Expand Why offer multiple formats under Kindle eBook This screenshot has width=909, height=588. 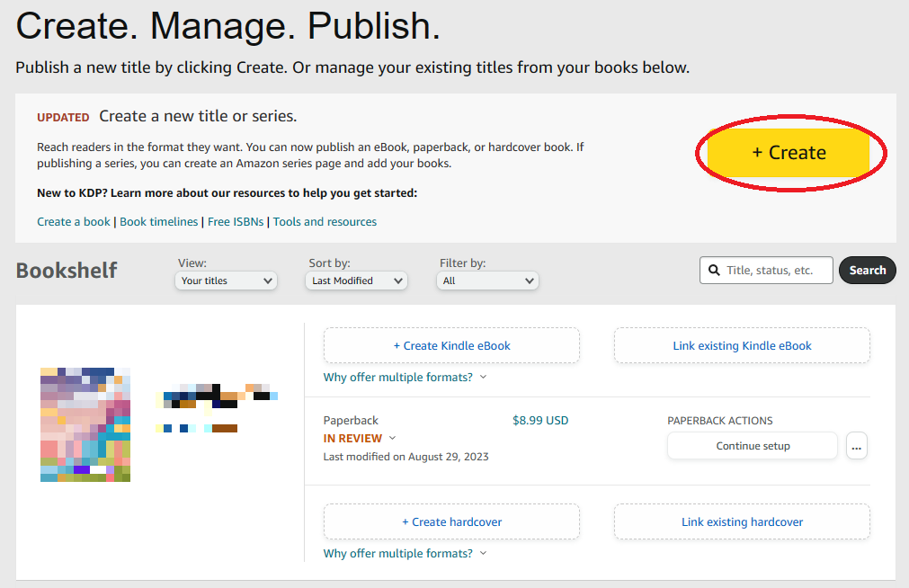tap(405, 377)
